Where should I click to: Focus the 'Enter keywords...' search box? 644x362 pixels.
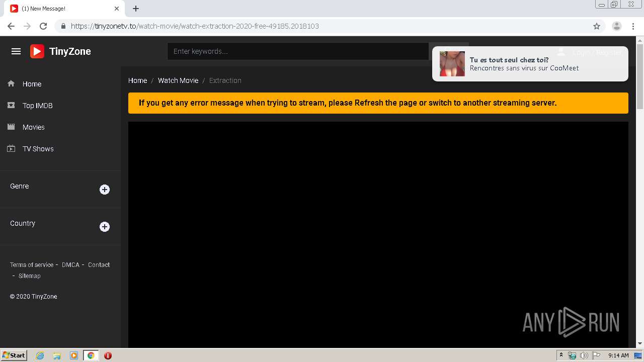pyautogui.click(x=298, y=51)
